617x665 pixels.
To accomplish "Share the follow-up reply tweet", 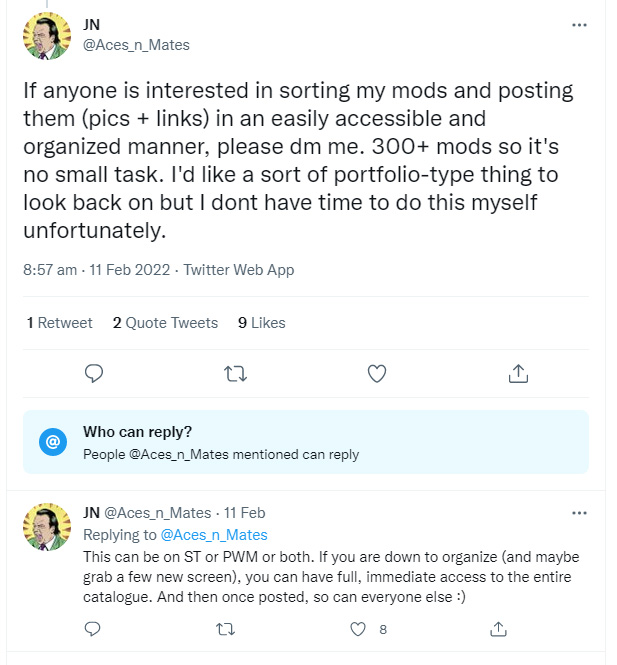I will pyautogui.click(x=499, y=629).
